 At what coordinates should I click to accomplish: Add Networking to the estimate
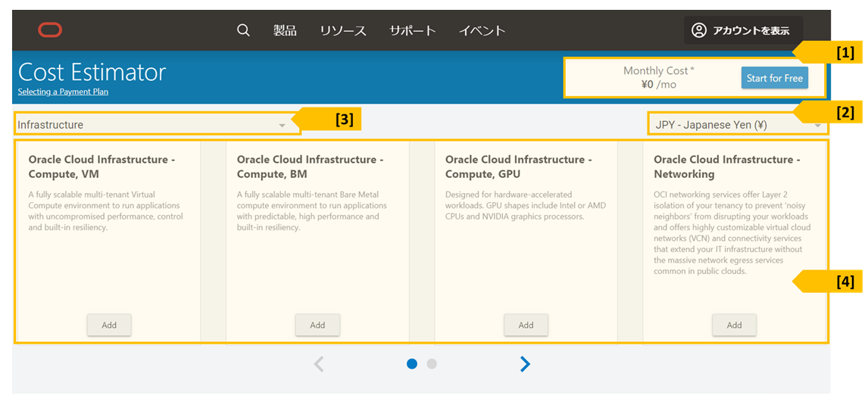(734, 326)
